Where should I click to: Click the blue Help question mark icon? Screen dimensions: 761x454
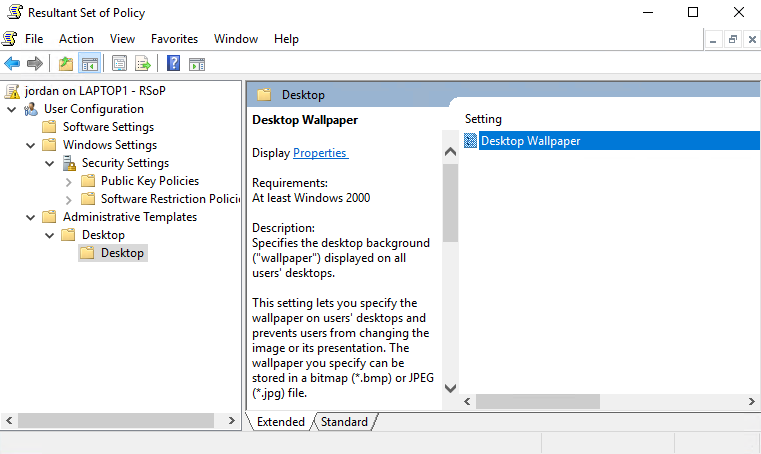click(173, 64)
